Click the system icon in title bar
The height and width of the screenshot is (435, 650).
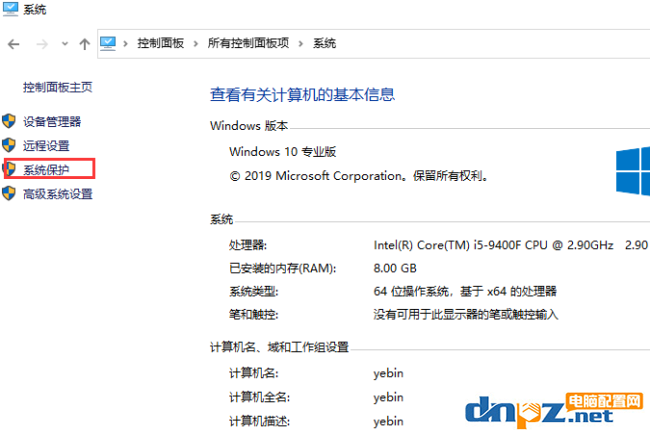(x=10, y=9)
